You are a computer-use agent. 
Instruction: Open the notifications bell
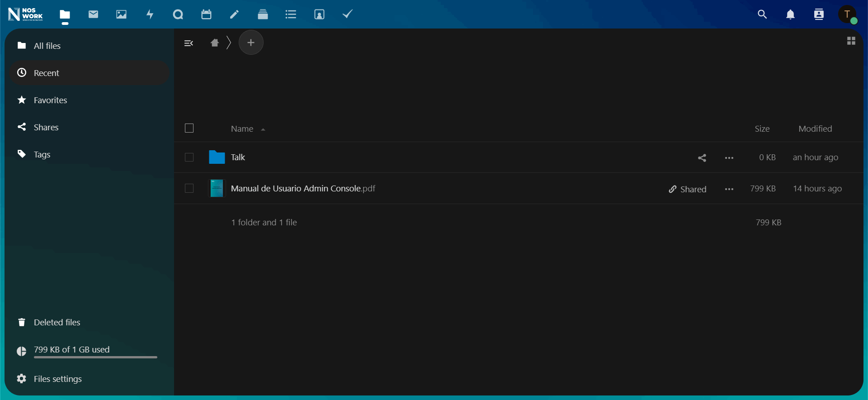pyautogui.click(x=790, y=14)
